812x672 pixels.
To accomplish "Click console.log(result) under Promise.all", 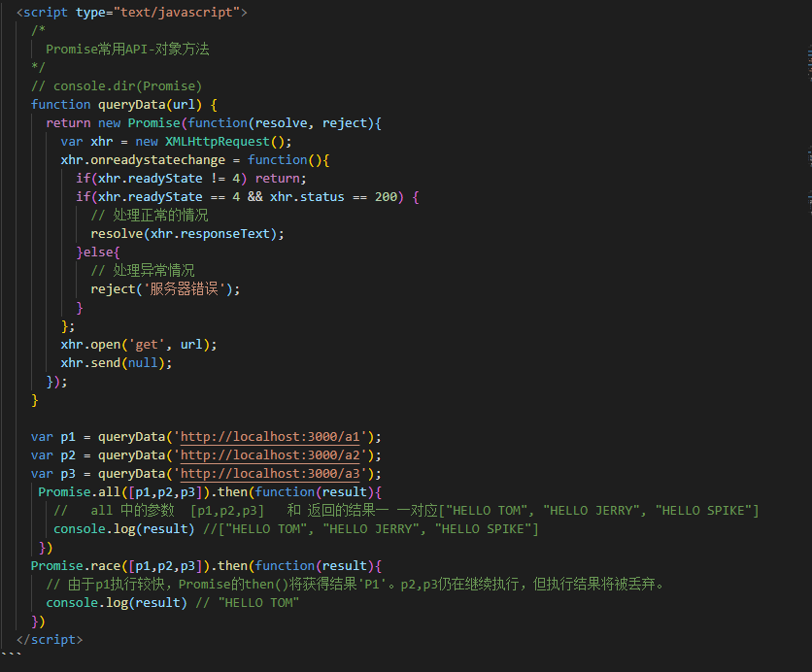I will [x=124, y=529].
